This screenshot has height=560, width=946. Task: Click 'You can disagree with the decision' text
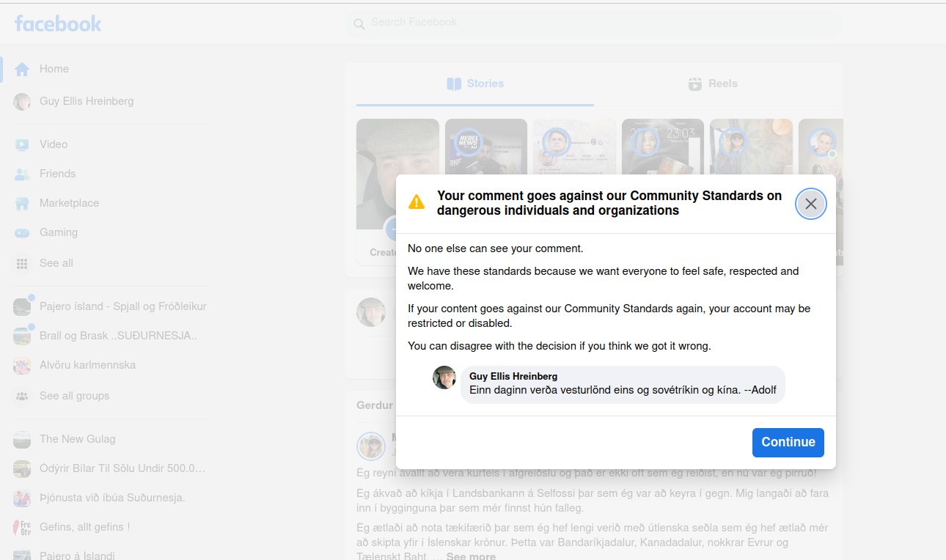coord(560,346)
